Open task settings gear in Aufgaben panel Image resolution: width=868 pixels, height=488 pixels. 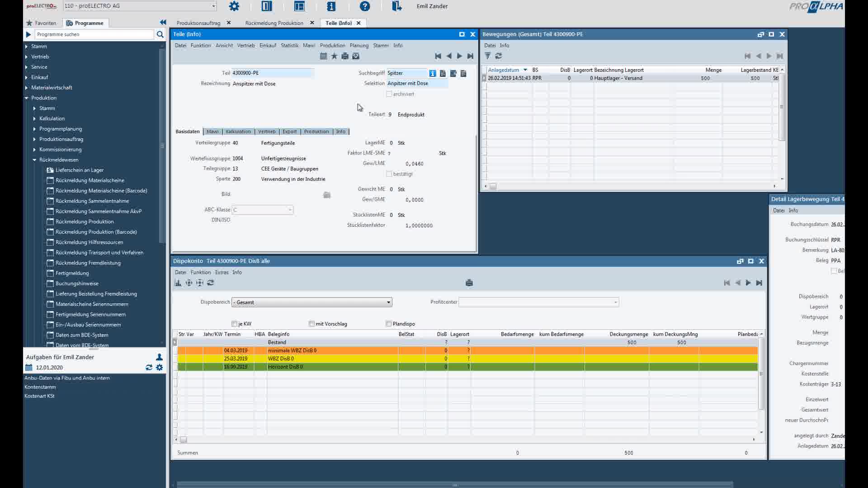159,367
